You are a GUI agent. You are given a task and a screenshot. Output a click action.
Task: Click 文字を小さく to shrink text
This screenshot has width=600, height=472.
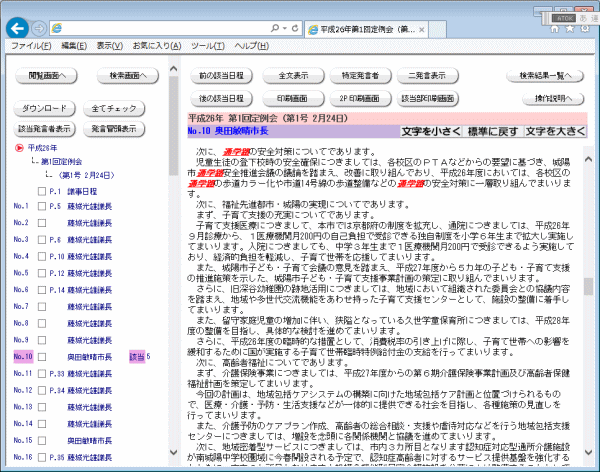(431, 131)
